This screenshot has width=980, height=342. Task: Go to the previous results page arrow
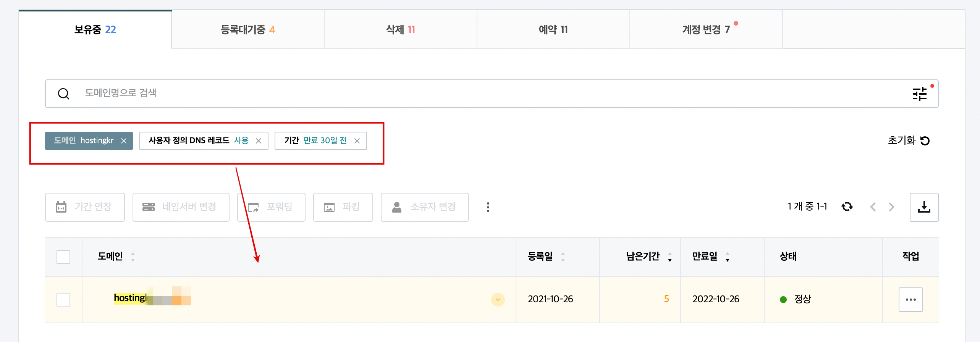[x=873, y=207]
